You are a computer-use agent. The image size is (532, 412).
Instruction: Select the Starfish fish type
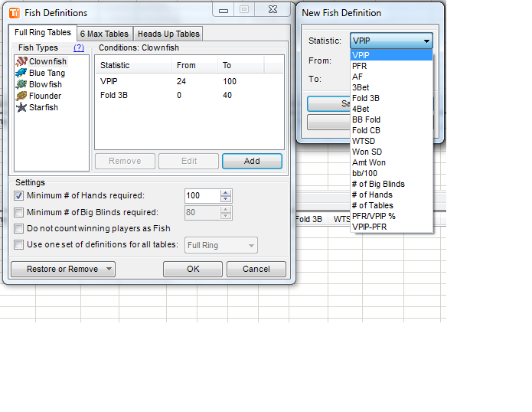click(x=44, y=107)
